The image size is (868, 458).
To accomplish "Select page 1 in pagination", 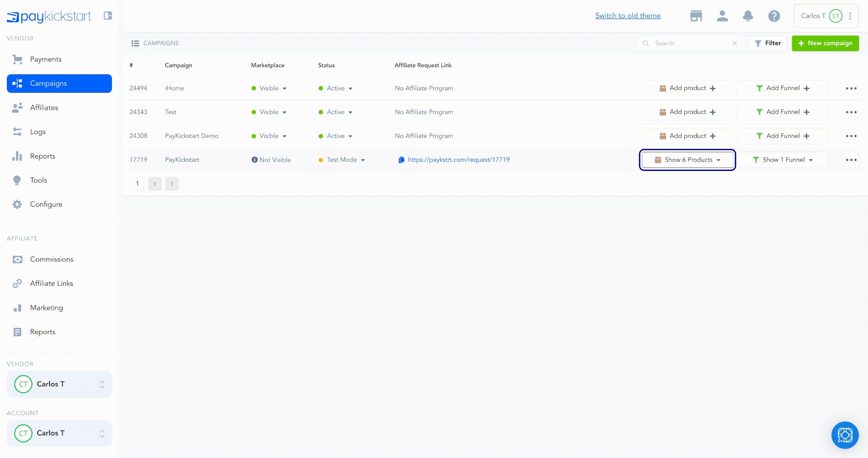I will pos(137,184).
